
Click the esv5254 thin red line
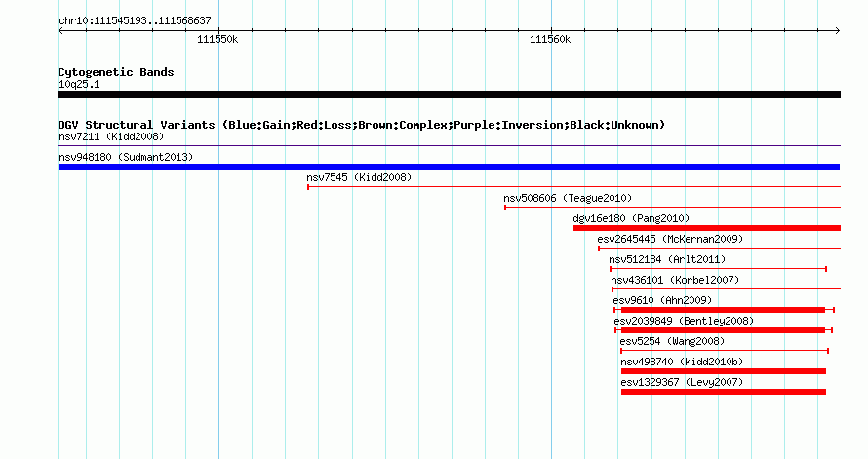coord(725,351)
